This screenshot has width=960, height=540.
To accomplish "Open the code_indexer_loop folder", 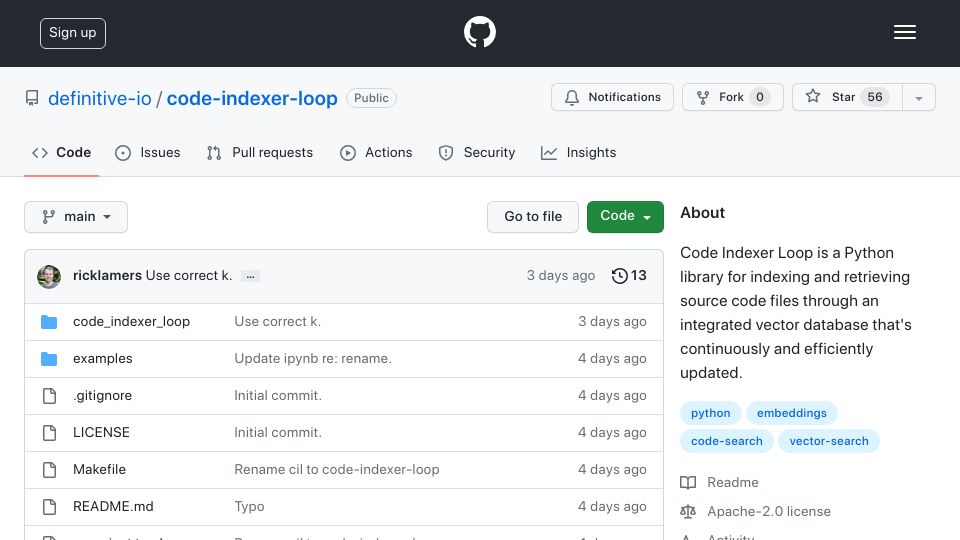I will click(131, 321).
